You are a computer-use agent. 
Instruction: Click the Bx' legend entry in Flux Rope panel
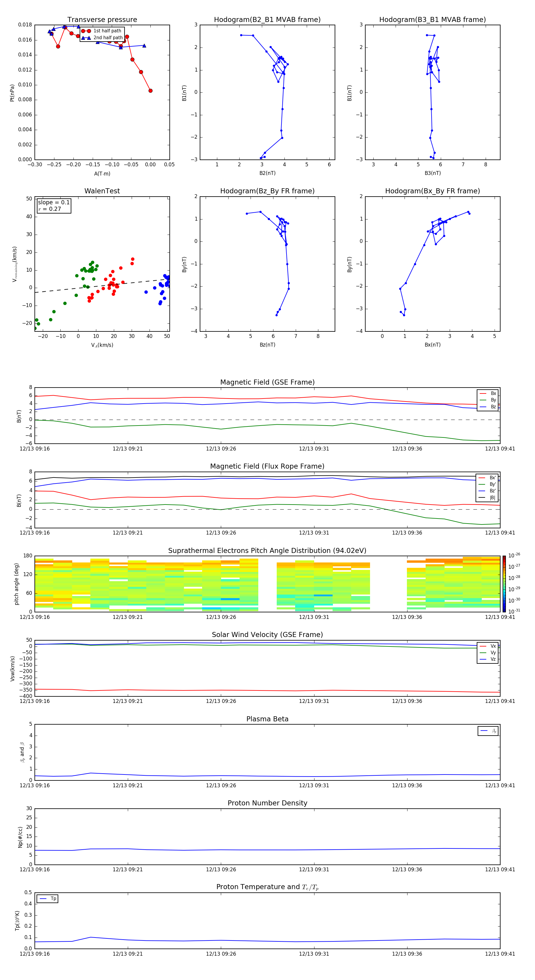tap(487, 478)
